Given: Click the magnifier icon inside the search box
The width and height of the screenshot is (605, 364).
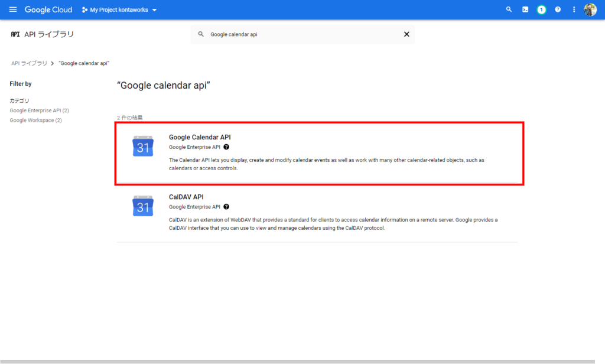Looking at the screenshot, I should coord(201,34).
